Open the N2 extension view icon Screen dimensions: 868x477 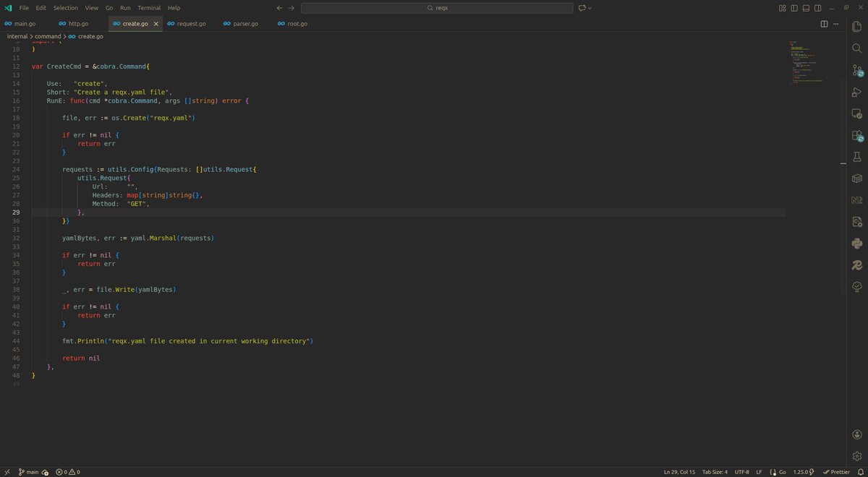tap(857, 200)
